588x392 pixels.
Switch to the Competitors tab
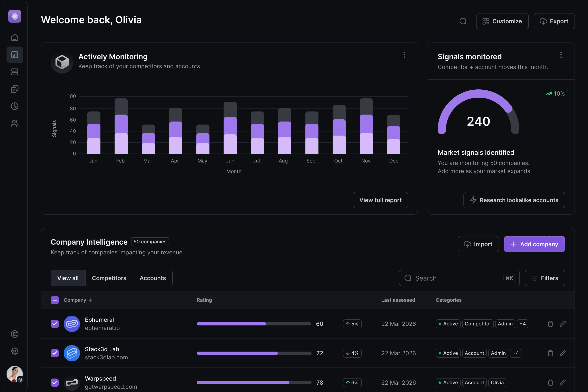(109, 278)
